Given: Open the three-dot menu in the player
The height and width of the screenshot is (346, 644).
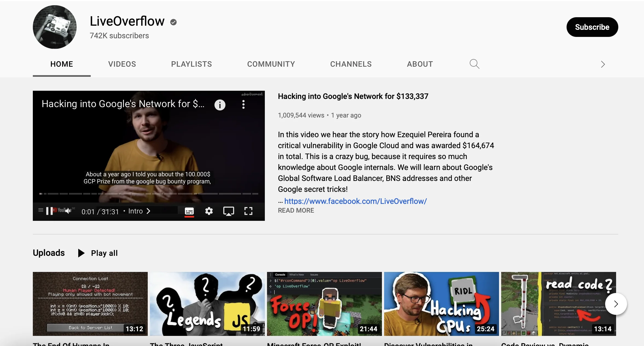Looking at the screenshot, I should point(243,104).
